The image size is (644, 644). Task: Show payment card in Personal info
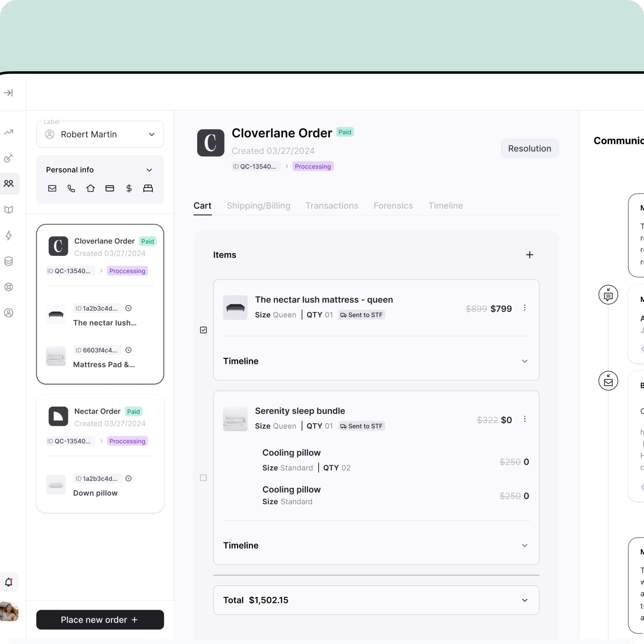coord(110,188)
